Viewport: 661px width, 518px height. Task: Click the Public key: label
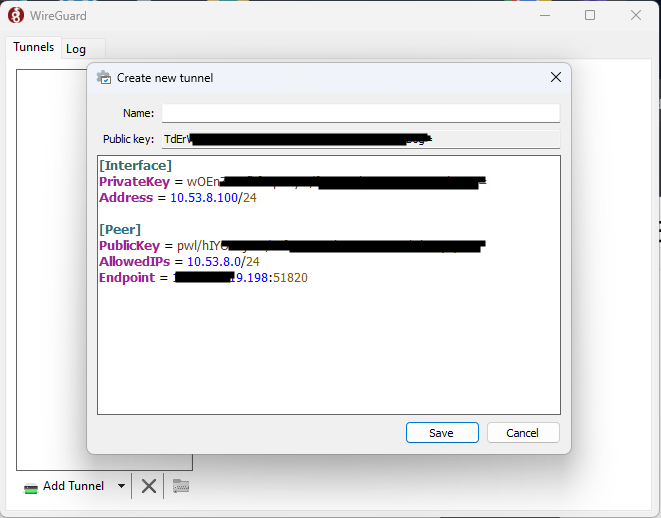pyautogui.click(x=129, y=139)
